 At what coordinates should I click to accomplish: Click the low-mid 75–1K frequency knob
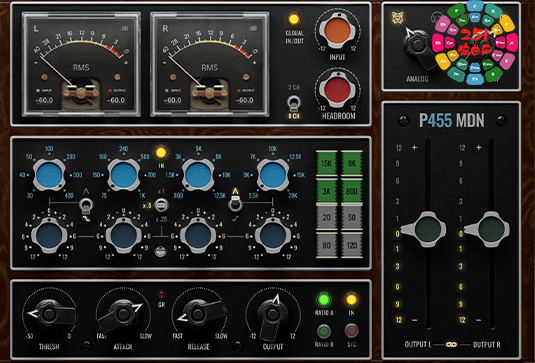point(124,175)
